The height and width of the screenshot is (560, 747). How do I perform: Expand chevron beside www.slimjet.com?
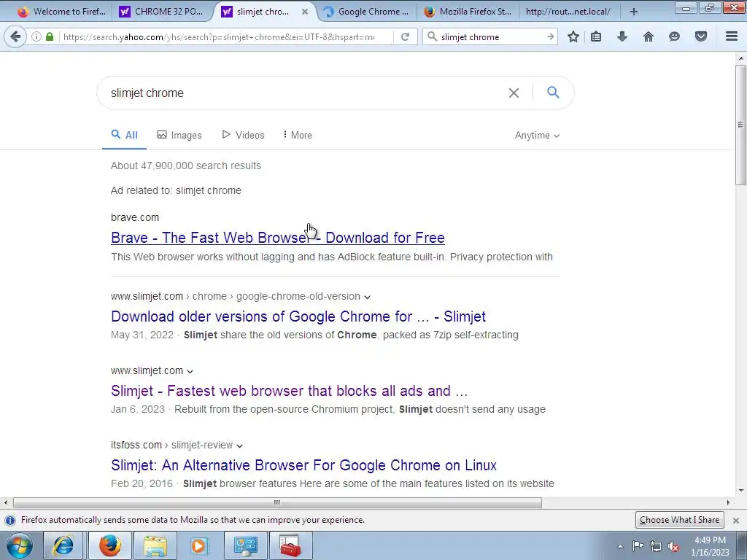(190, 371)
